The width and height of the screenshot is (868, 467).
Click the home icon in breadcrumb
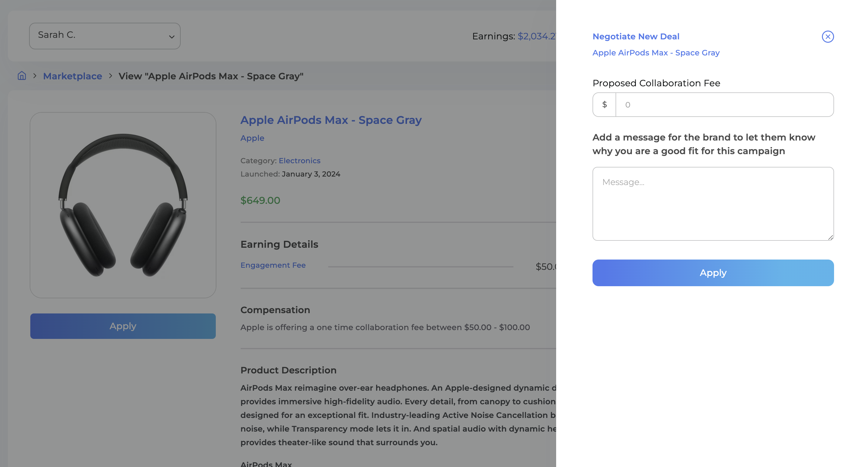[x=21, y=75]
